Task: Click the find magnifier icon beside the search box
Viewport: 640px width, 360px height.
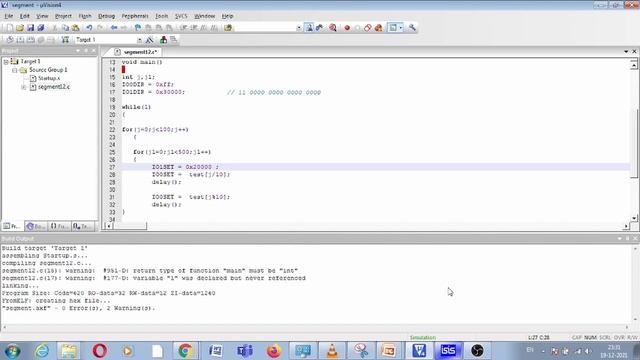Action: coord(309,28)
